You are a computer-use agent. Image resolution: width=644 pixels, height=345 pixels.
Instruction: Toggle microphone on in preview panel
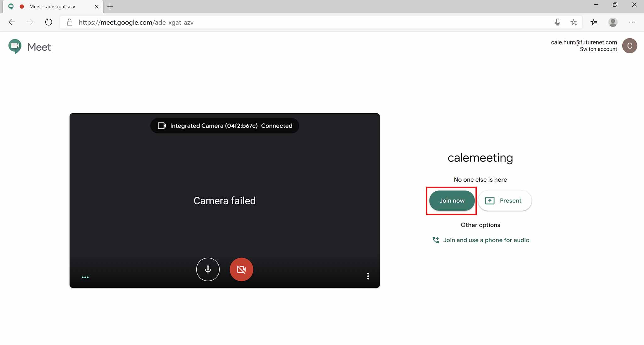tap(208, 269)
